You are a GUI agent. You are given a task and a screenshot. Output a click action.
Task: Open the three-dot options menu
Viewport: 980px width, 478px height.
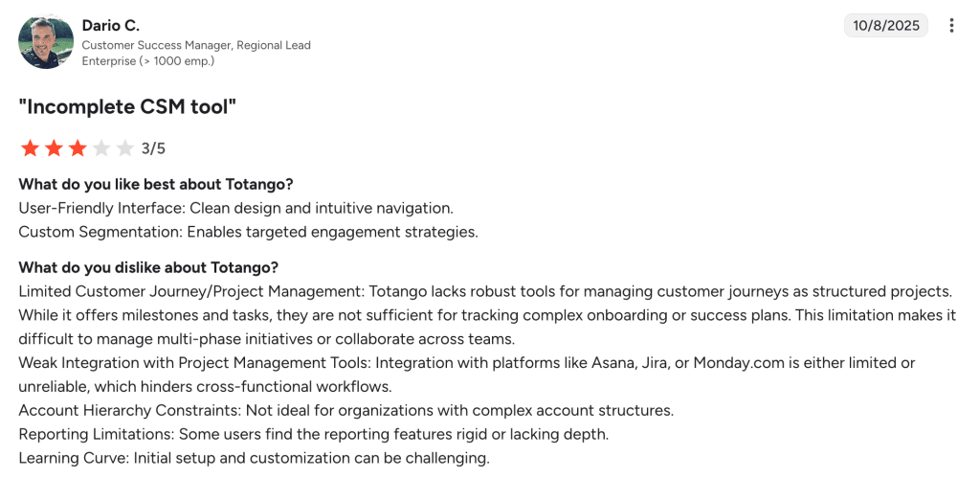(951, 26)
